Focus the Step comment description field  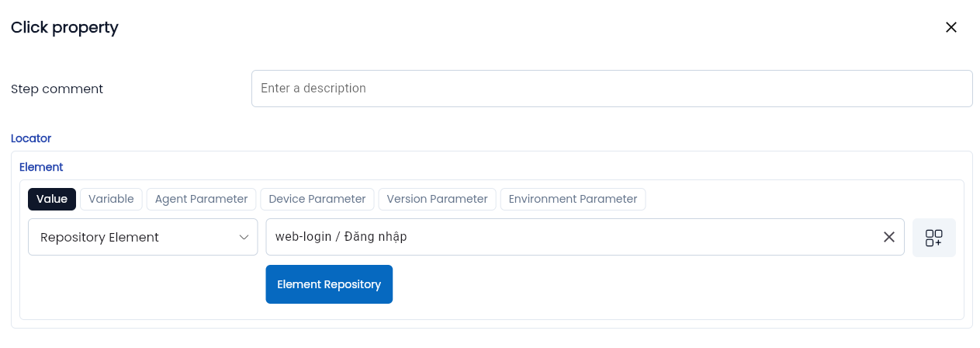(611, 89)
